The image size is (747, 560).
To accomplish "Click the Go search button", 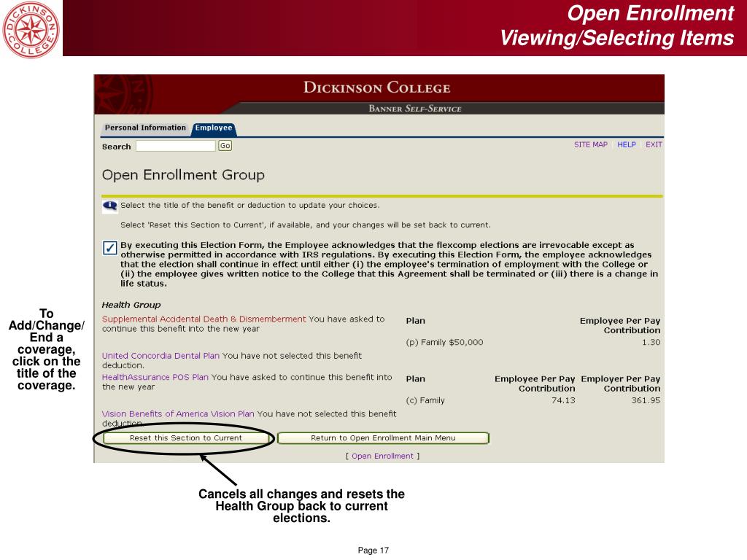I will pos(225,146).
